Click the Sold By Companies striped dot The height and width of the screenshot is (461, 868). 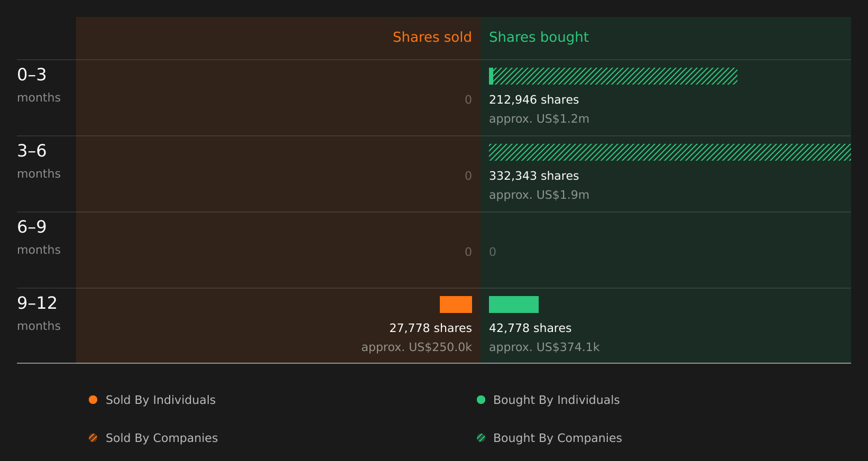[x=93, y=438]
